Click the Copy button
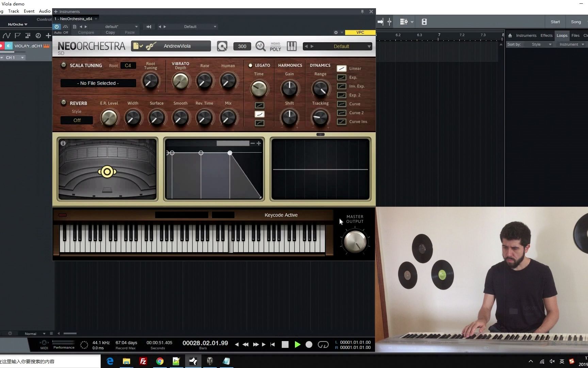 point(110,32)
